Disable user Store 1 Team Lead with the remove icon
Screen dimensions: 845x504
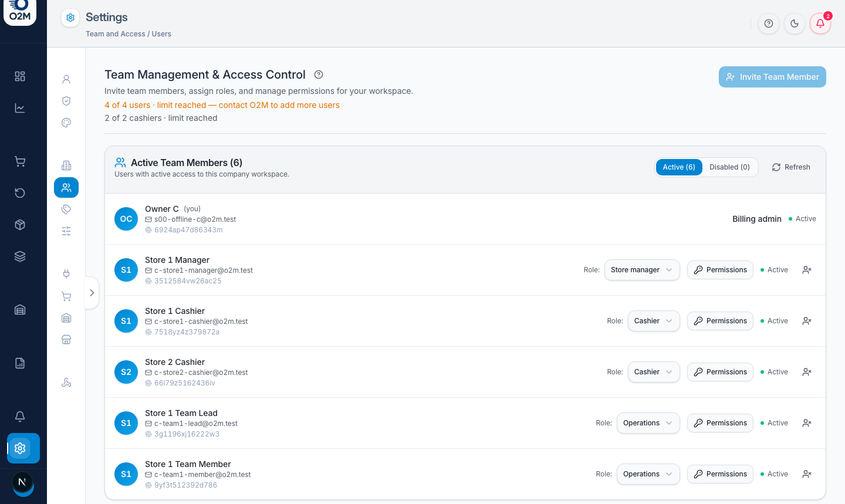807,423
